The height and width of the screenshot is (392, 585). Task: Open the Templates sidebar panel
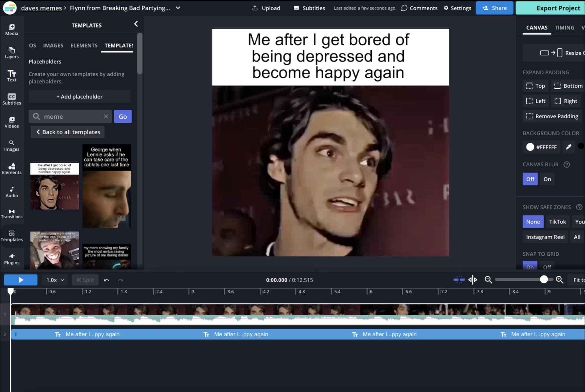[x=12, y=236]
